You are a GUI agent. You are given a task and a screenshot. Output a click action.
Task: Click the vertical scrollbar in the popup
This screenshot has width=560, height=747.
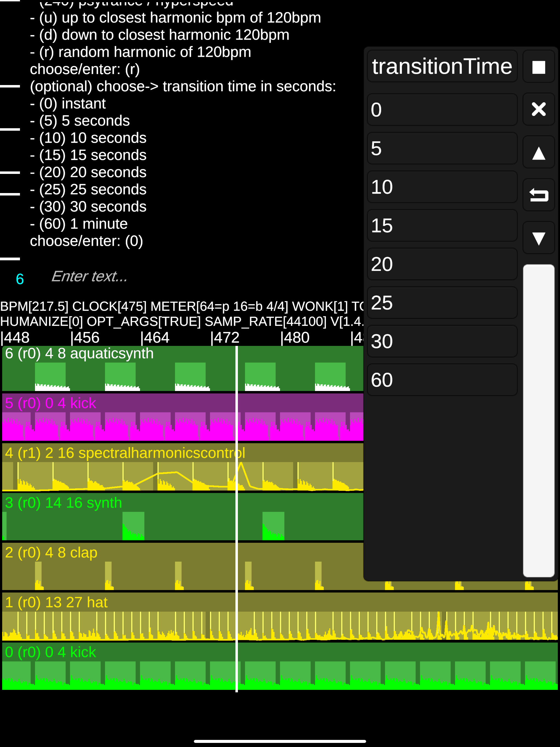coord(538,421)
